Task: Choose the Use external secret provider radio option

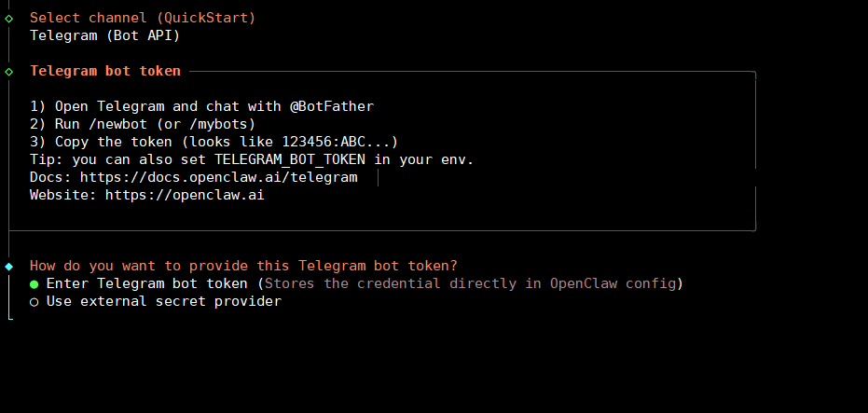Action: tap(34, 302)
